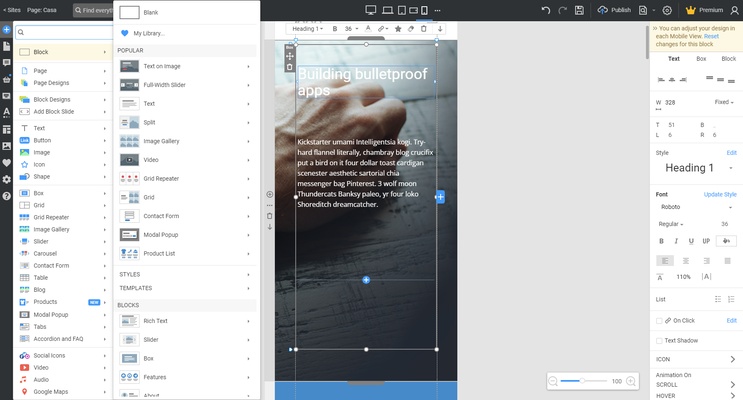
Task: Click the star icon in text toolbar
Action: click(398, 29)
